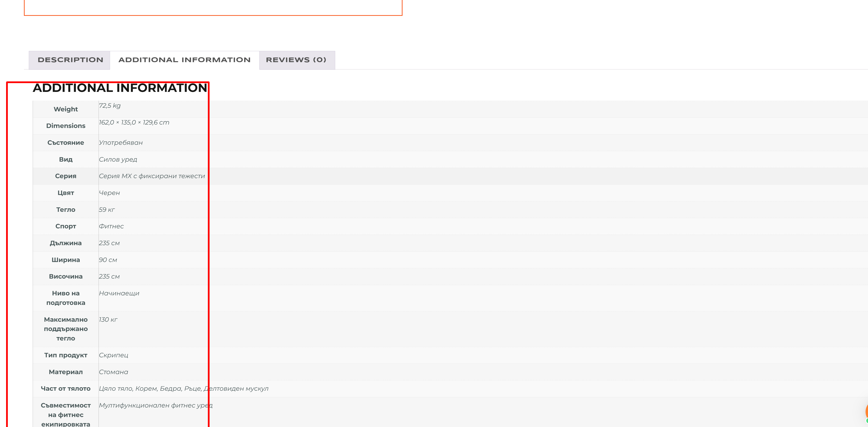Select the Additional Information tab
Image resolution: width=868 pixels, height=427 pixels.
pyautogui.click(x=184, y=60)
